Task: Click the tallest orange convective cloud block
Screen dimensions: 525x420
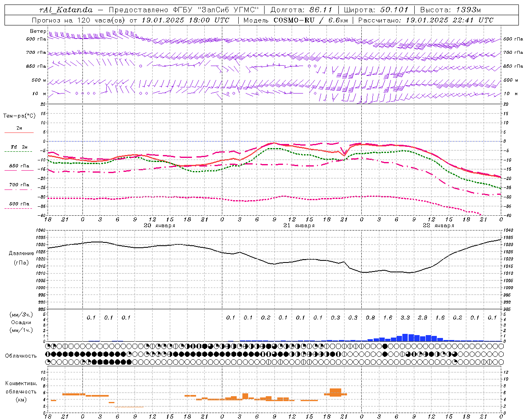Action: coord(336,392)
